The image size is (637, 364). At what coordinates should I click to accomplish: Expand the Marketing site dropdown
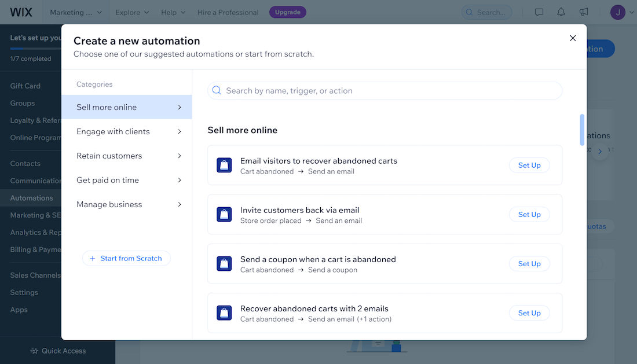[x=75, y=12]
